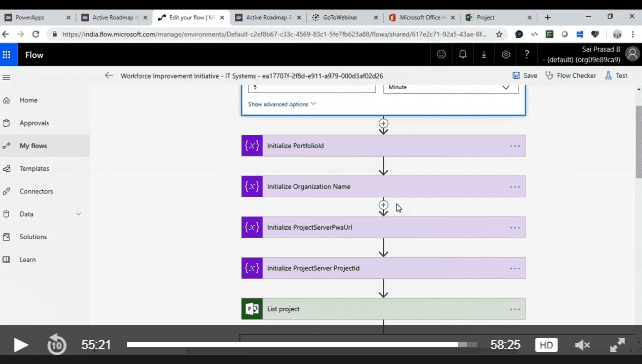
Task: Play the video
Action: (x=20, y=345)
